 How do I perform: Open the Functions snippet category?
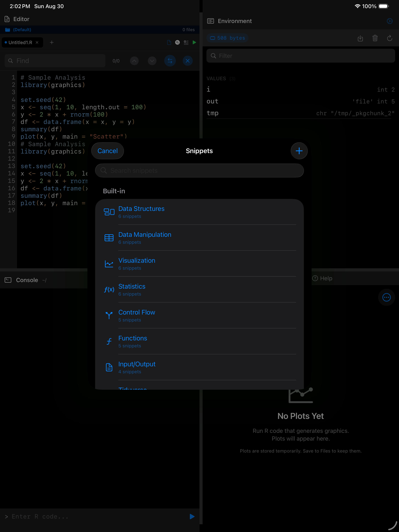pos(199,342)
